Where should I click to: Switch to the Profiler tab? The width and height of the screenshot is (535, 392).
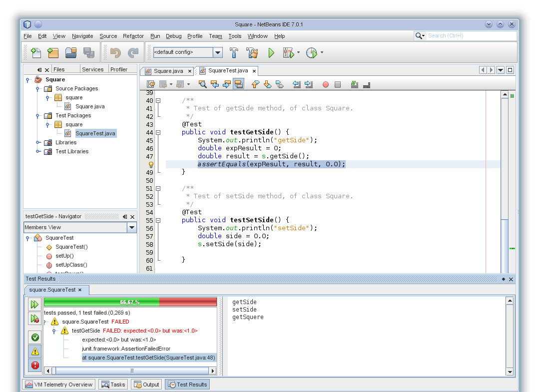(x=119, y=69)
